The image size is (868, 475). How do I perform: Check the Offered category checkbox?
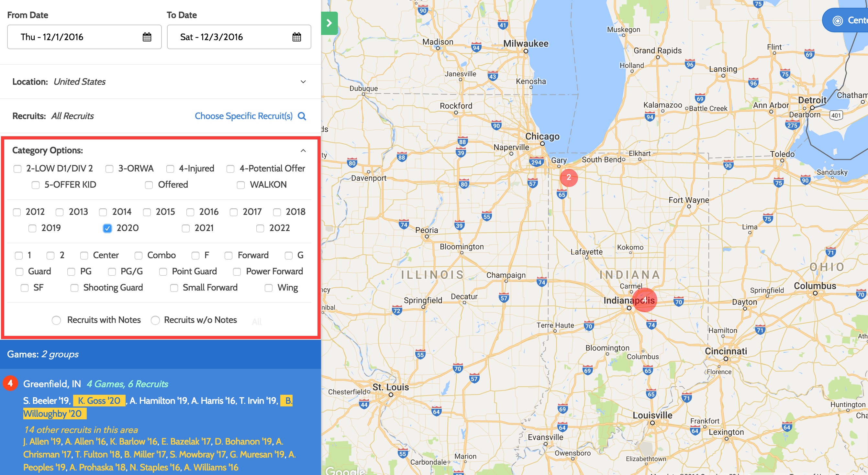(149, 185)
